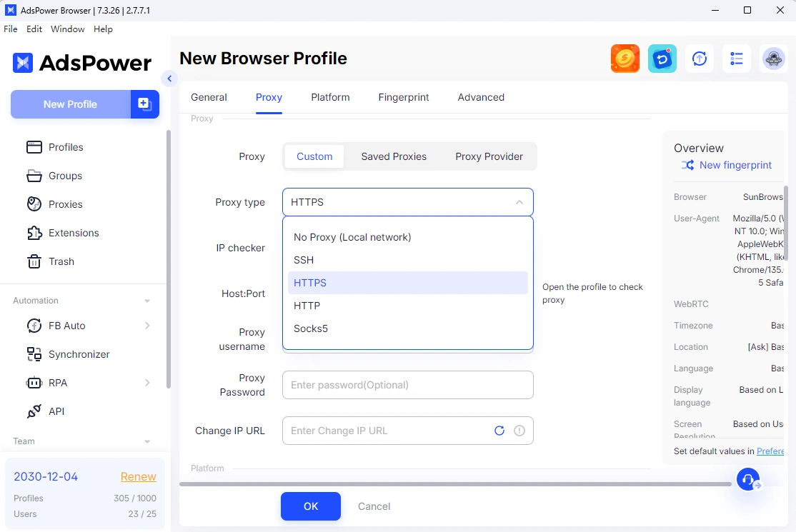Select the Custom proxy option
This screenshot has width=796, height=532.
click(314, 156)
